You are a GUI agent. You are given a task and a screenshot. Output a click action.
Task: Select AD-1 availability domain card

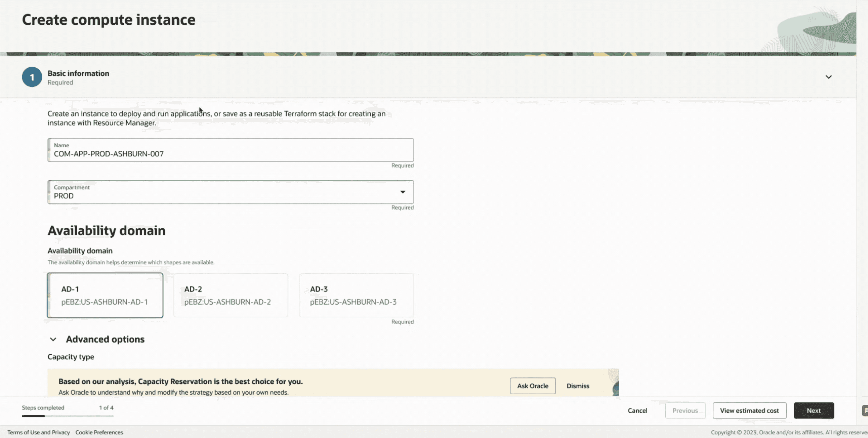click(105, 295)
